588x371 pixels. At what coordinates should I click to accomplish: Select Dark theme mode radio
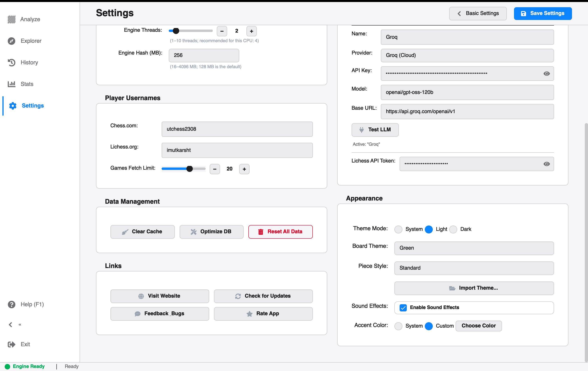453,229
